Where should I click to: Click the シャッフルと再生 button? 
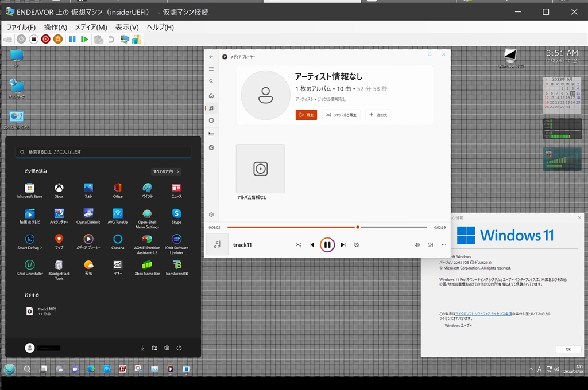click(x=341, y=115)
